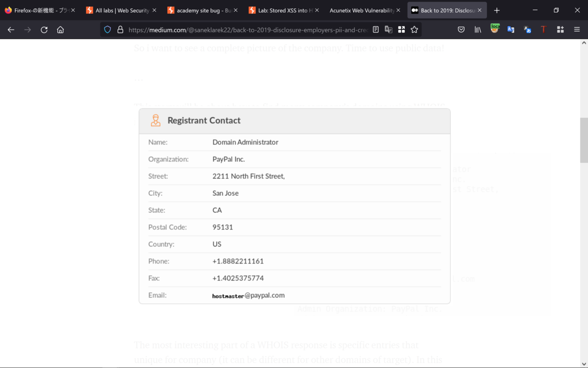Close the Lab: Stored XSS tab
This screenshot has width=588, height=368.
pyautogui.click(x=317, y=10)
